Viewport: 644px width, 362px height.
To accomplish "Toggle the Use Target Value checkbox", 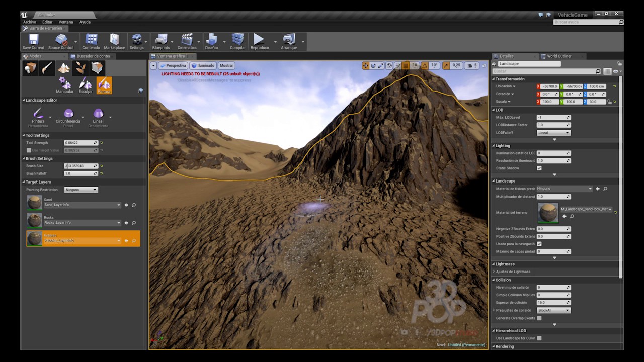I will click(x=29, y=150).
